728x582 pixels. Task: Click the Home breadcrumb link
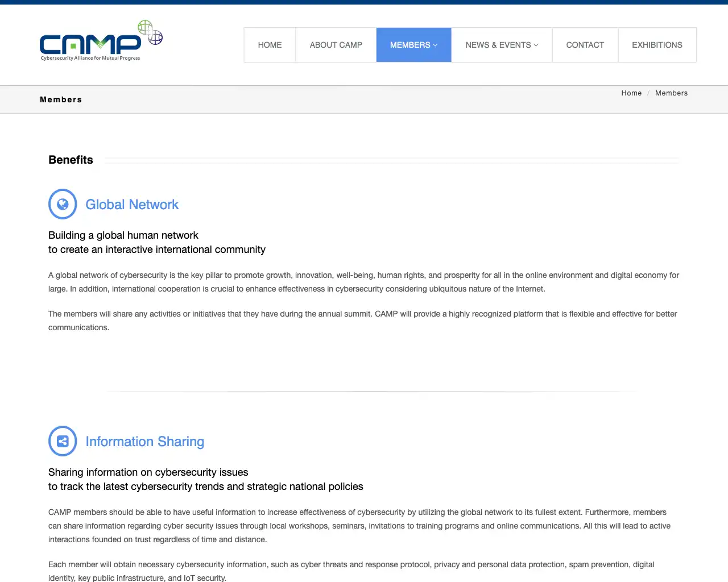pyautogui.click(x=631, y=93)
